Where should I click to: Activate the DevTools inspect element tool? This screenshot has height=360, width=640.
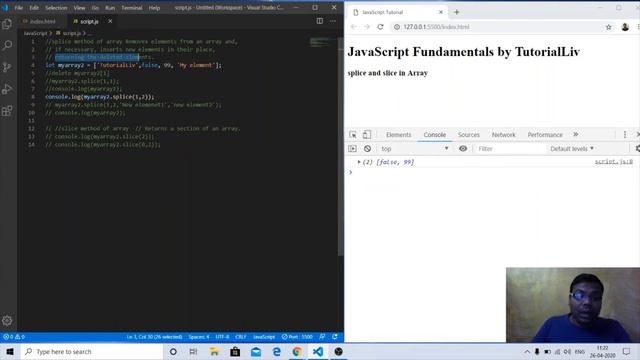point(353,134)
